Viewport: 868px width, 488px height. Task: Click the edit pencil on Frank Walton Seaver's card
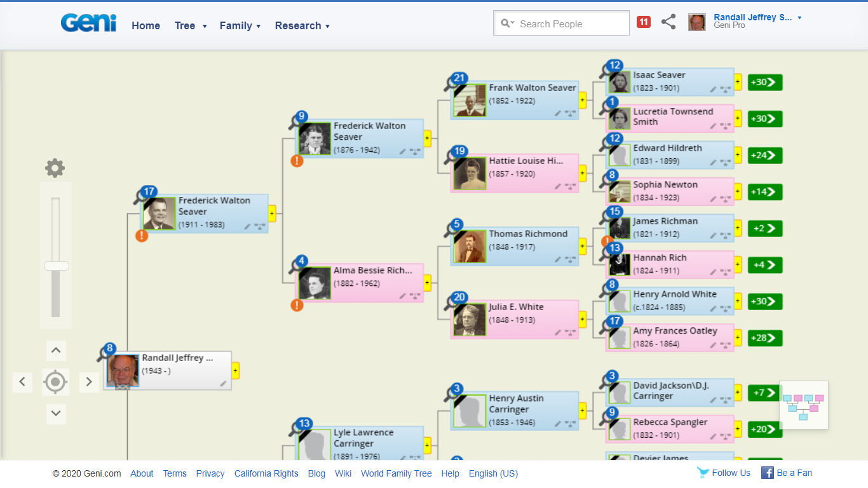click(x=558, y=113)
